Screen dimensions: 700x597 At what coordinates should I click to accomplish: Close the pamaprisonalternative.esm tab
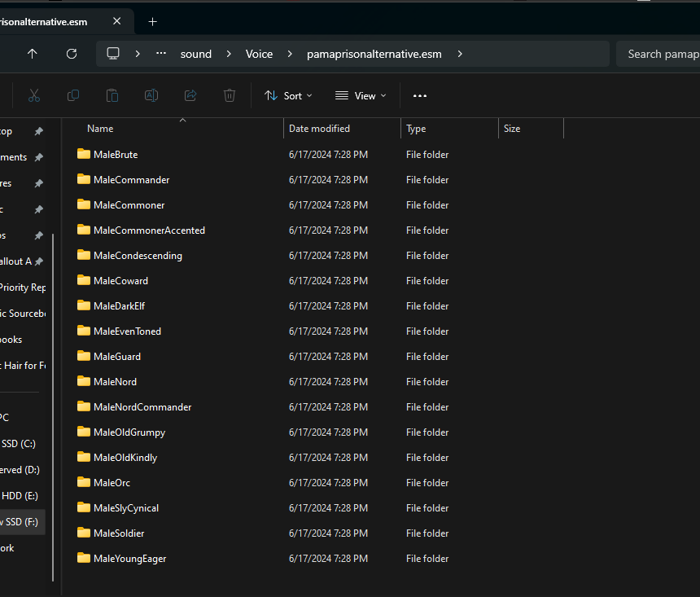pyautogui.click(x=117, y=21)
